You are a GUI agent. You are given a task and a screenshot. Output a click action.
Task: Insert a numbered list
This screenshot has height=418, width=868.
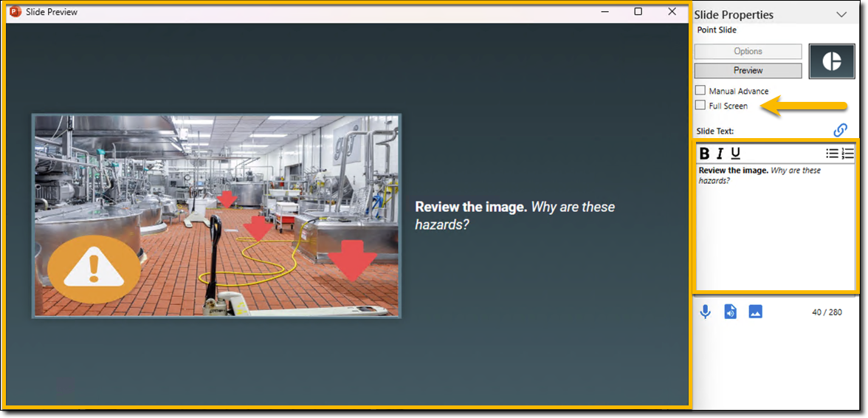847,154
